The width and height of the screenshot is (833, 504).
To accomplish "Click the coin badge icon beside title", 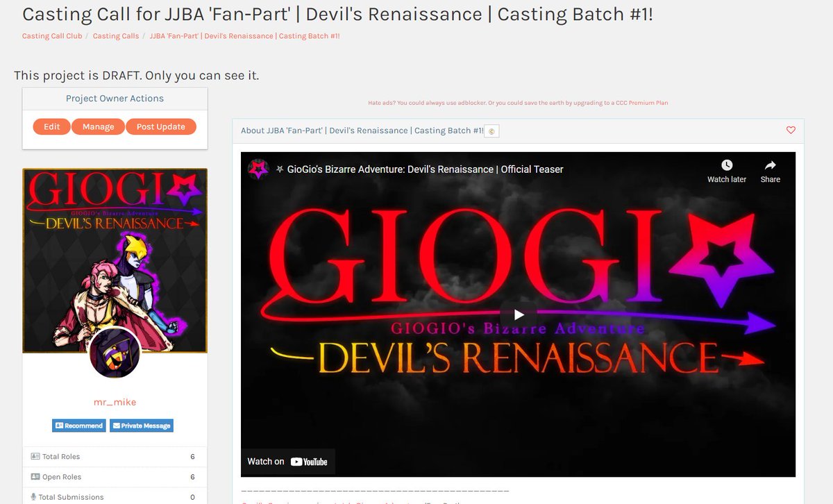I will [491, 131].
